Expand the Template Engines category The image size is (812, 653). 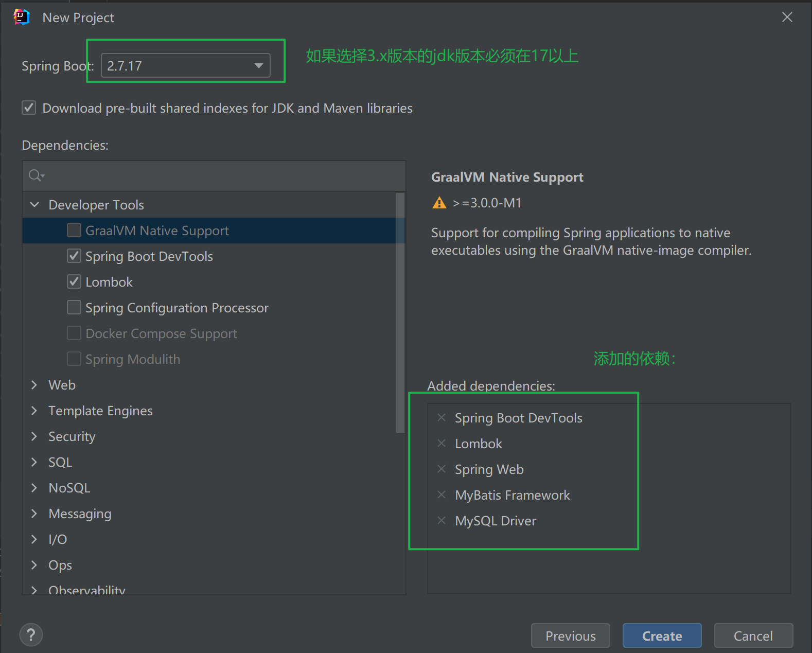click(34, 411)
